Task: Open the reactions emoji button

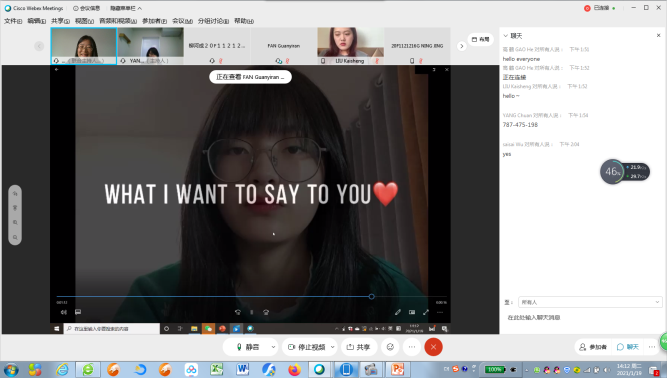Action: (x=390, y=347)
